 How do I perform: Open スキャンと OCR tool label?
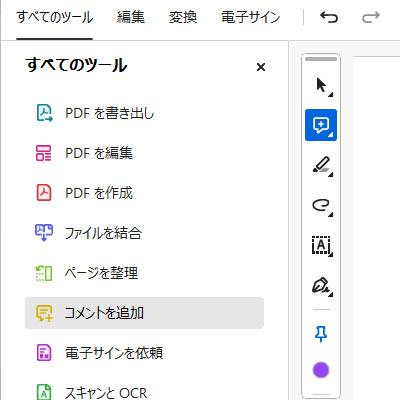click(x=106, y=393)
